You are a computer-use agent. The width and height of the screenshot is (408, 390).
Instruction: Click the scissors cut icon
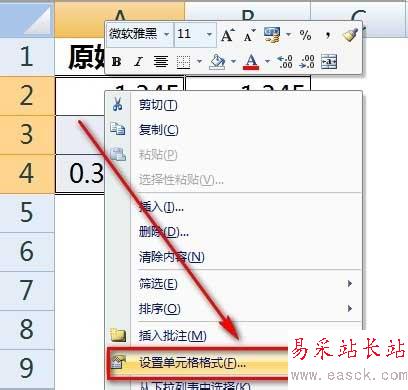click(117, 104)
